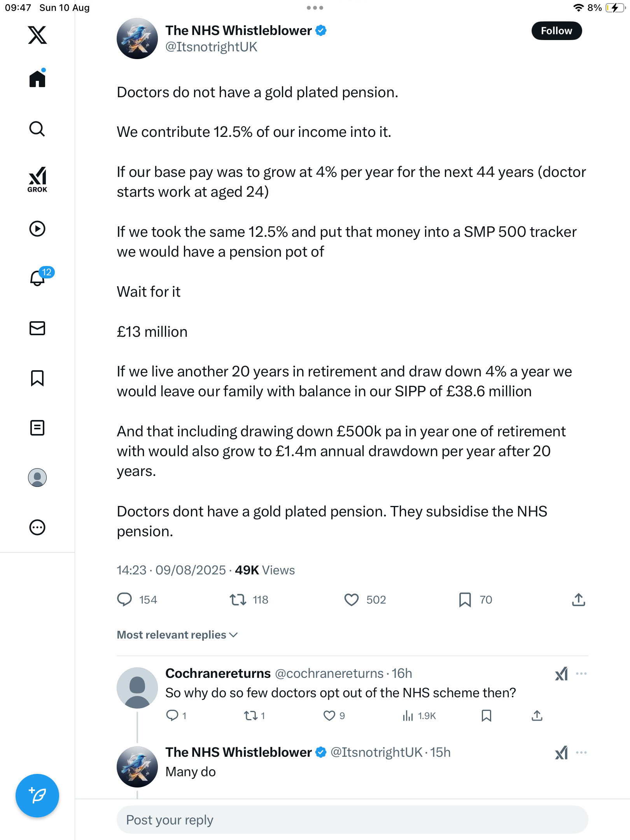The height and width of the screenshot is (840, 630).
Task: Open more options on NHS Whistleblower reply
Action: coord(581,752)
